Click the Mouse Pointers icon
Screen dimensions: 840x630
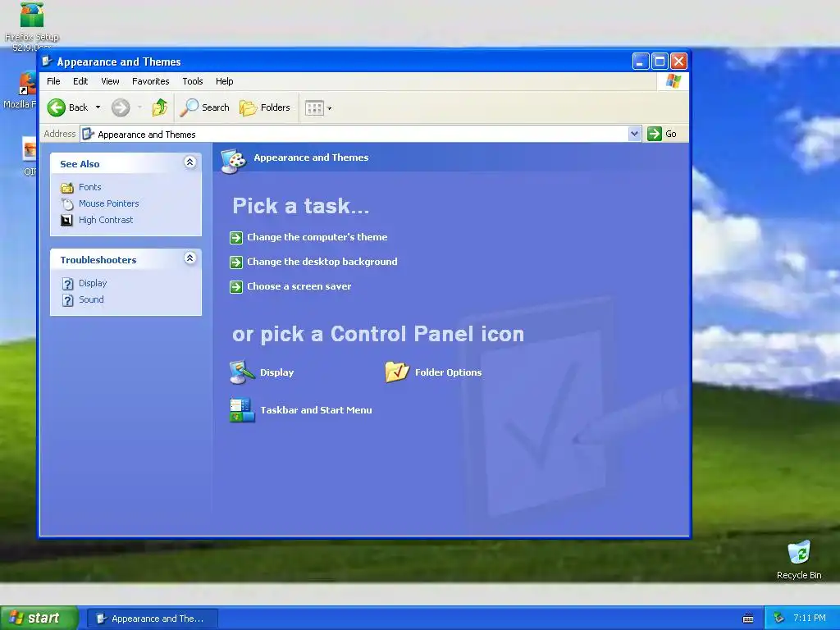(x=67, y=204)
